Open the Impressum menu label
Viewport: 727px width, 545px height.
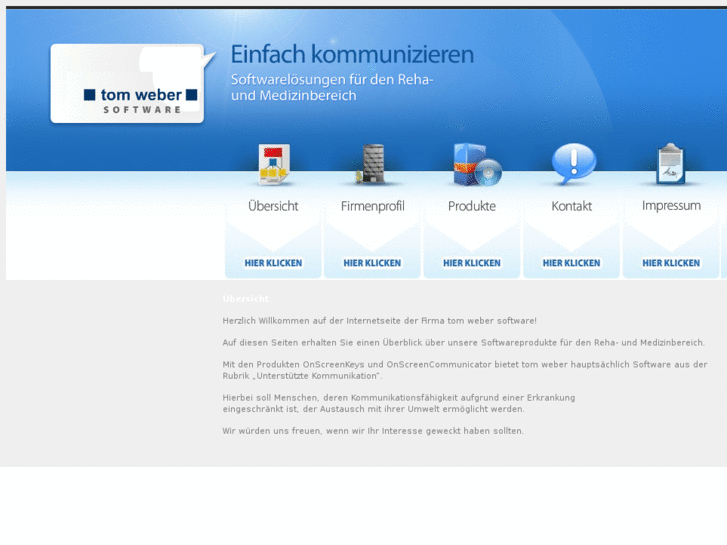click(671, 205)
